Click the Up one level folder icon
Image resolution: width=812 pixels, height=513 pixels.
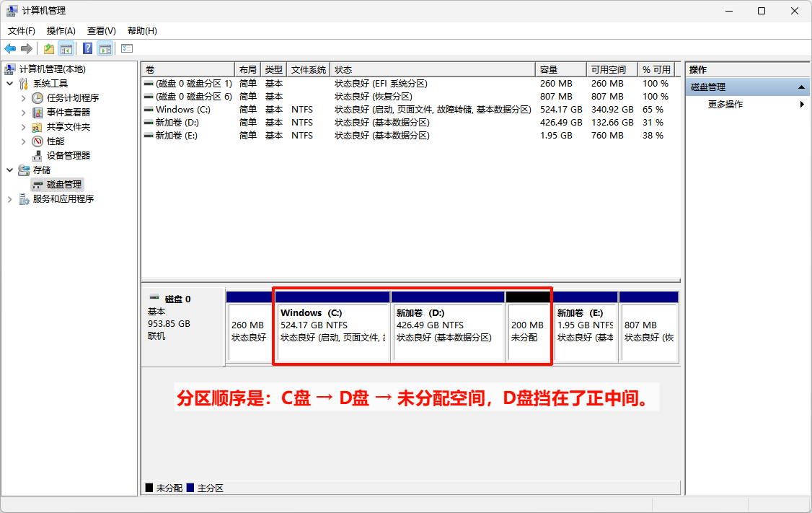pos(49,49)
